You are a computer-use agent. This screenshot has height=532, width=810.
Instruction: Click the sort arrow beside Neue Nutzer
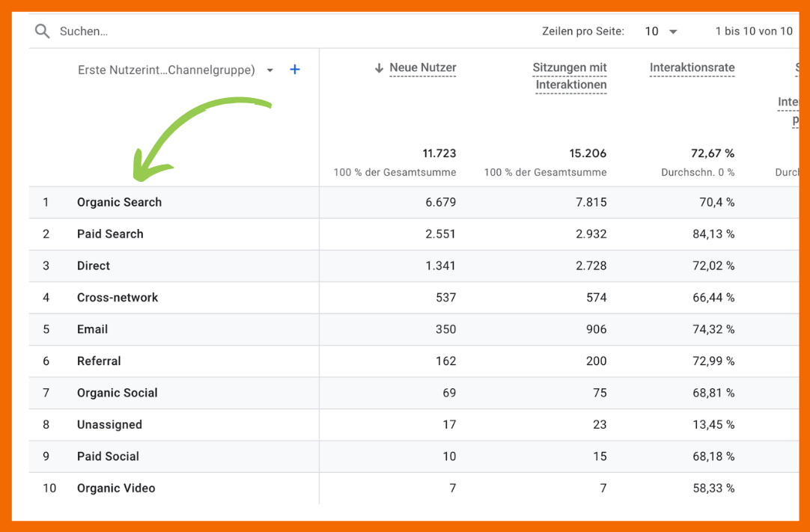pos(379,68)
